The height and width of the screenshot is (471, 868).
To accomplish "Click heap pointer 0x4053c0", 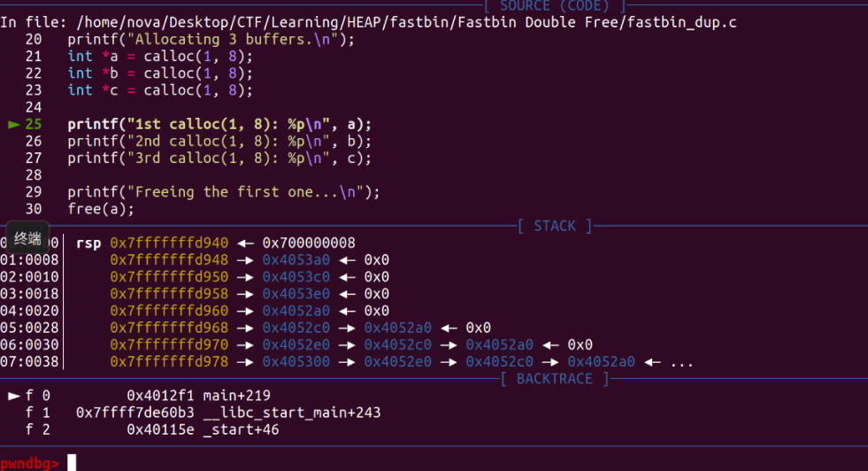I will (296, 277).
